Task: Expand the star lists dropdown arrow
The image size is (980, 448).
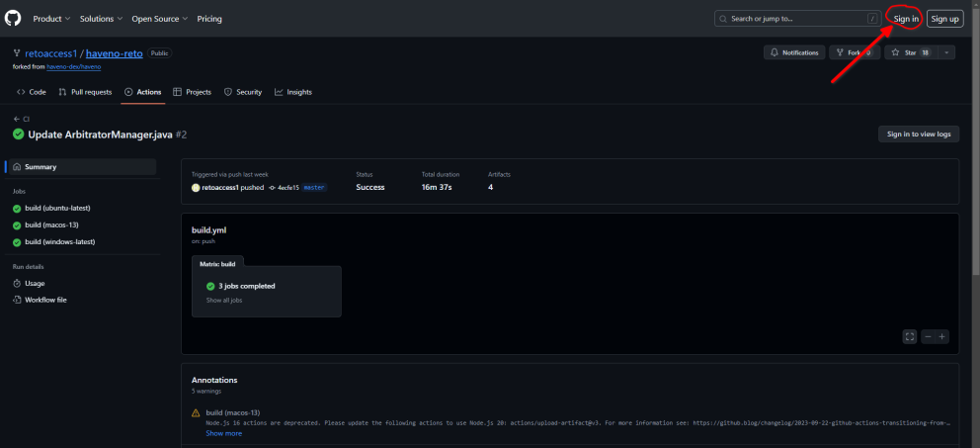Action: 946,52
